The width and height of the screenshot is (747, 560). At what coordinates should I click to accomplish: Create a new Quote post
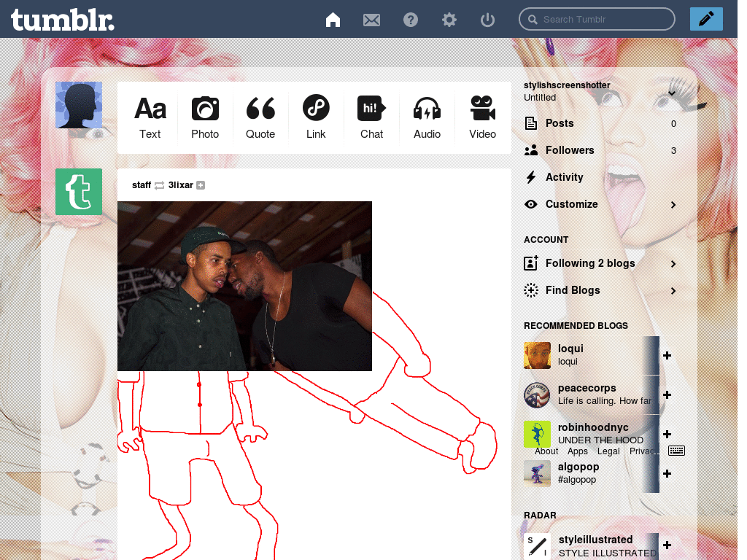pyautogui.click(x=260, y=117)
